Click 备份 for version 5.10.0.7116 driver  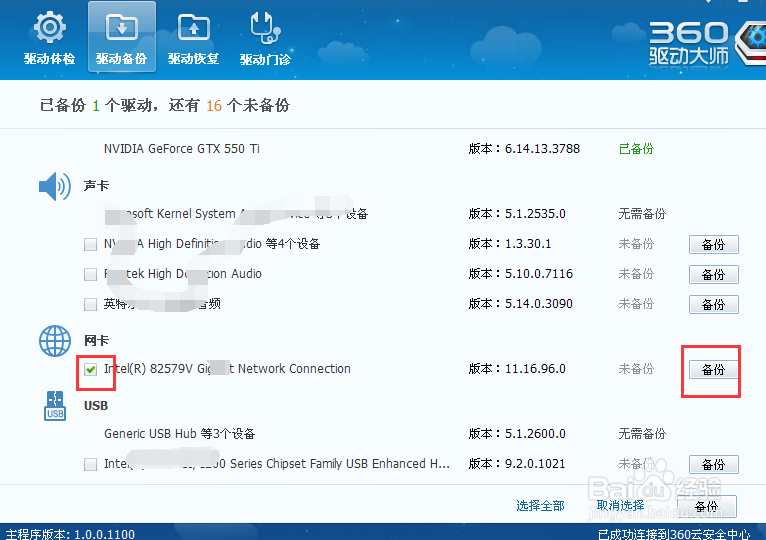tap(713, 275)
